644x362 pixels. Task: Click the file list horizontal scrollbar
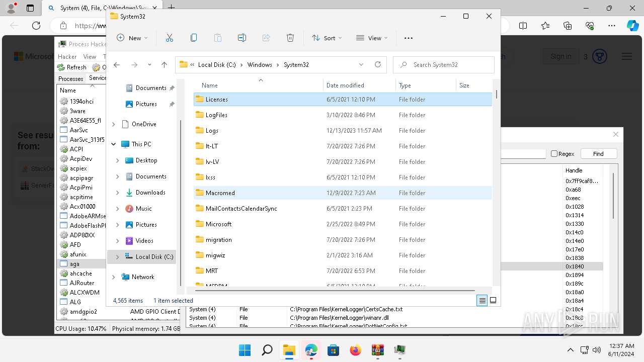click(334, 291)
